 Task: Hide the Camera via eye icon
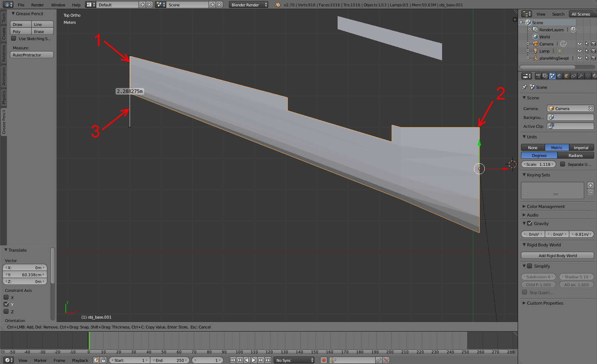(579, 44)
